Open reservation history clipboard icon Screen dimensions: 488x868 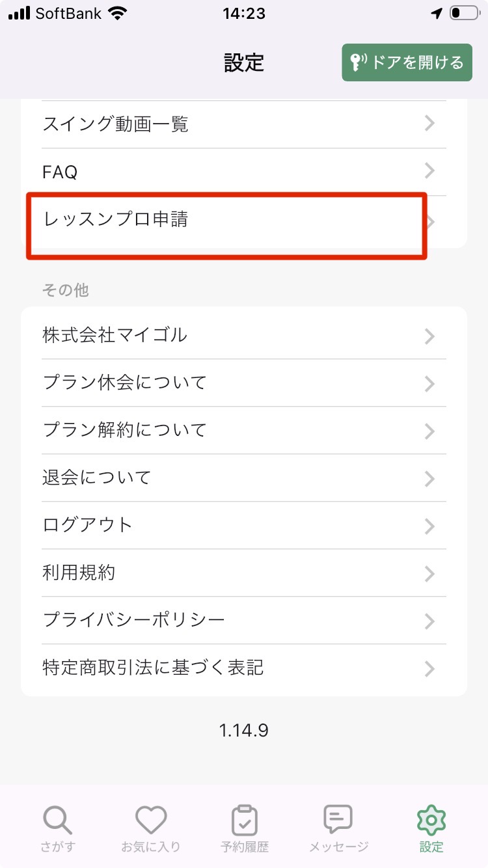click(245, 820)
